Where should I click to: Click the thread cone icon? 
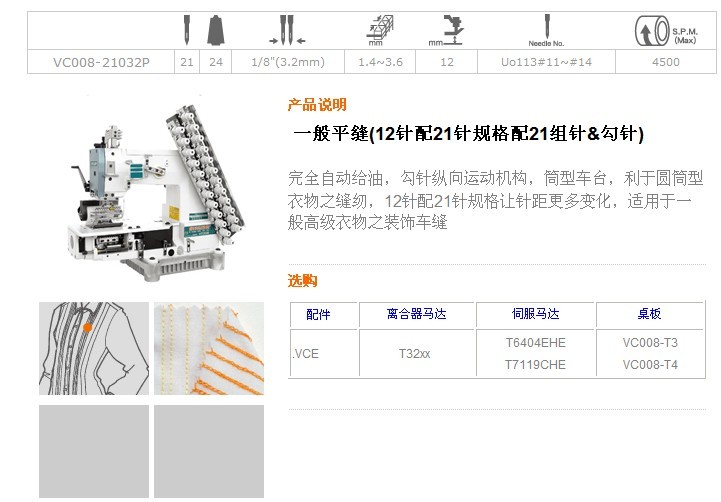click(216, 30)
